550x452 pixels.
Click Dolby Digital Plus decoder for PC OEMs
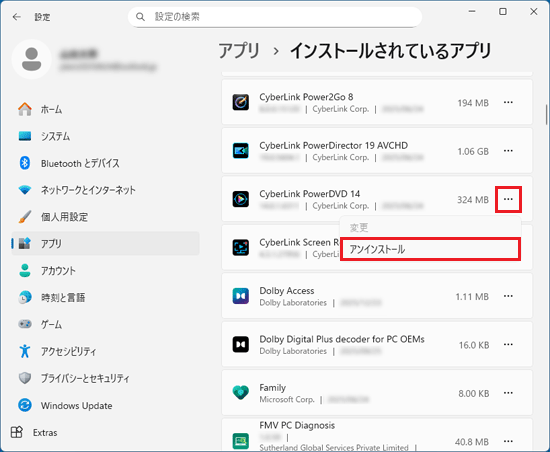[342, 339]
